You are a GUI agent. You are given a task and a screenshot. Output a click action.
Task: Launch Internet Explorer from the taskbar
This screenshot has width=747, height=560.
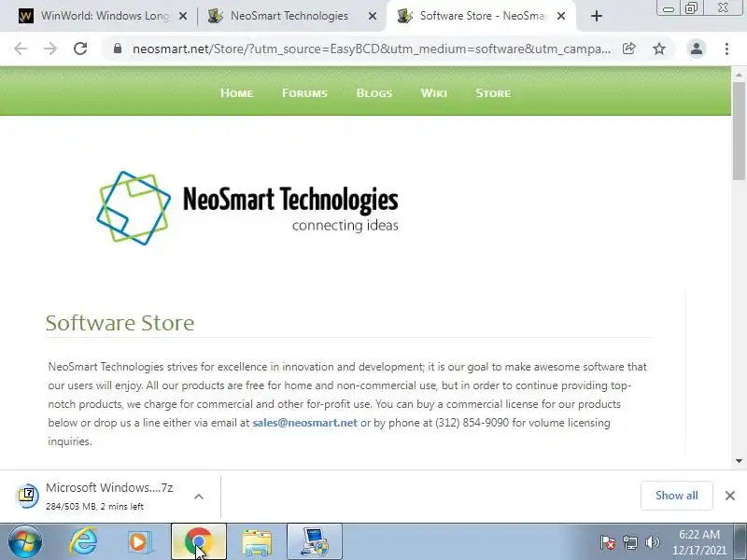tap(83, 542)
